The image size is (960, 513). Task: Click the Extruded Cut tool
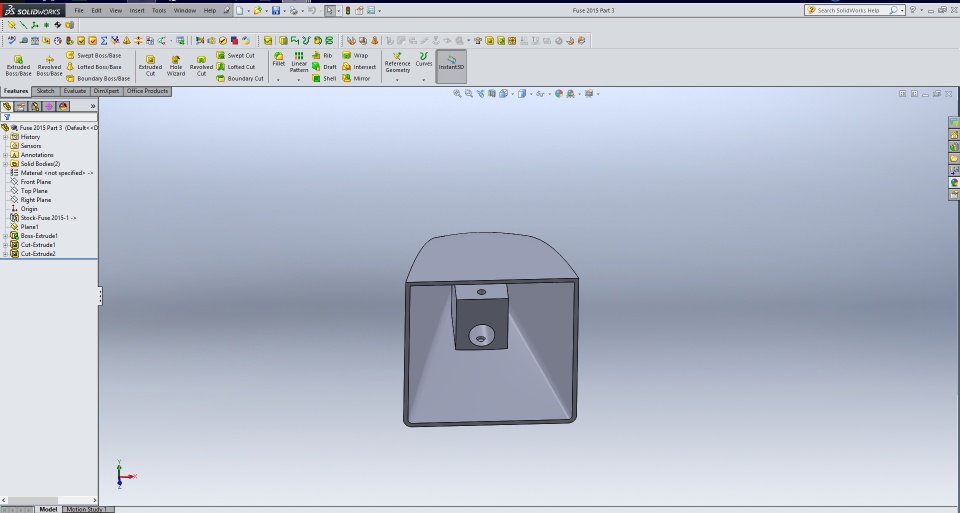tap(150, 66)
